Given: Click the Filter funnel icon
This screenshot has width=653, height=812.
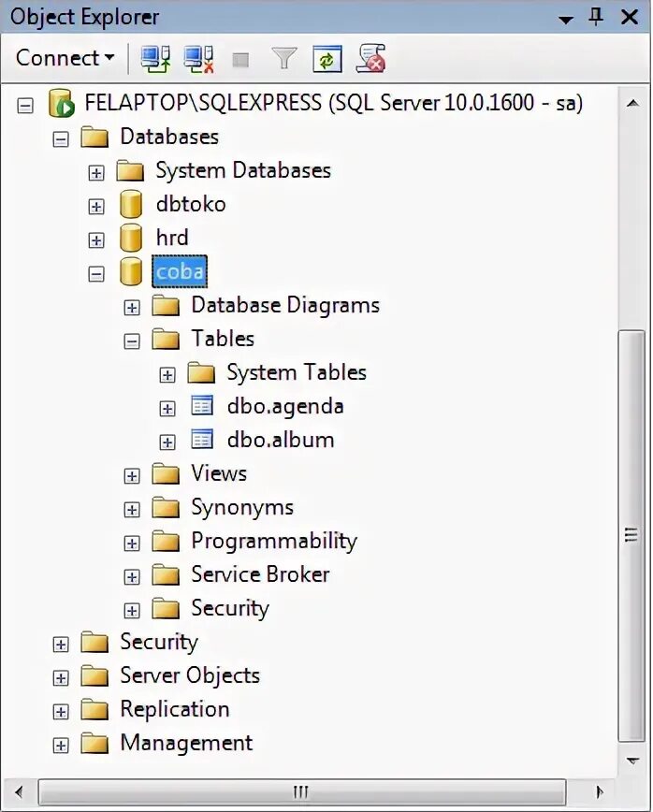Looking at the screenshot, I should pos(284,59).
